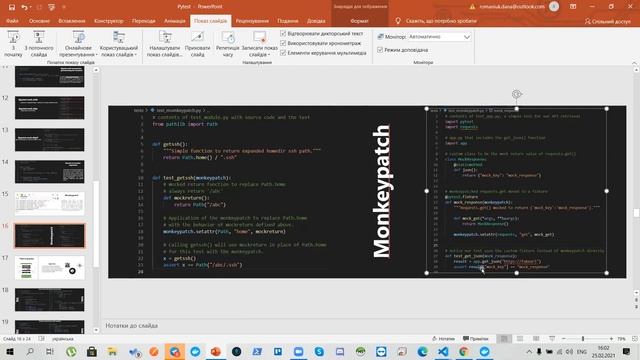Start Slide Show view from status bar
The height and width of the screenshot is (360, 640).
(552, 339)
